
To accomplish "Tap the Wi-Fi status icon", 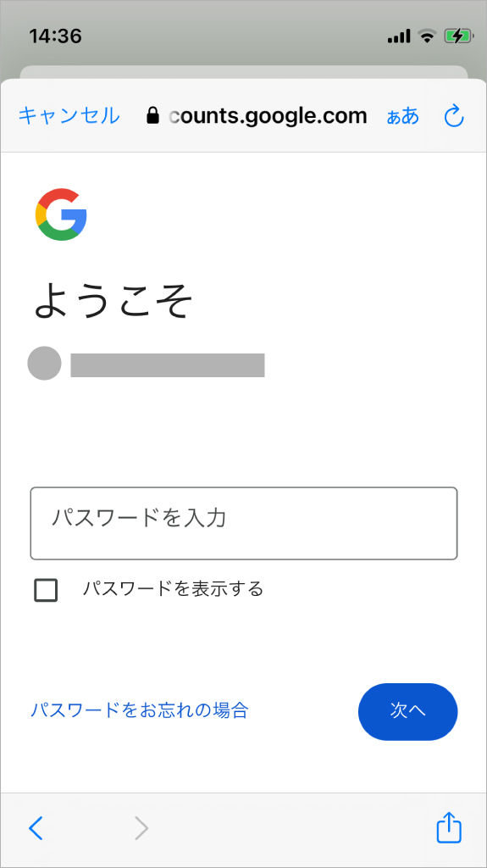I will click(427, 36).
